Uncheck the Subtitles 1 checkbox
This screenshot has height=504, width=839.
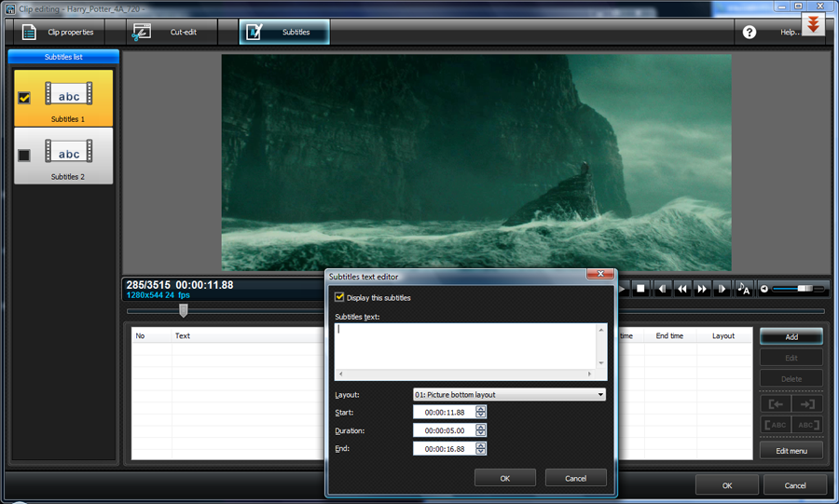(x=24, y=98)
